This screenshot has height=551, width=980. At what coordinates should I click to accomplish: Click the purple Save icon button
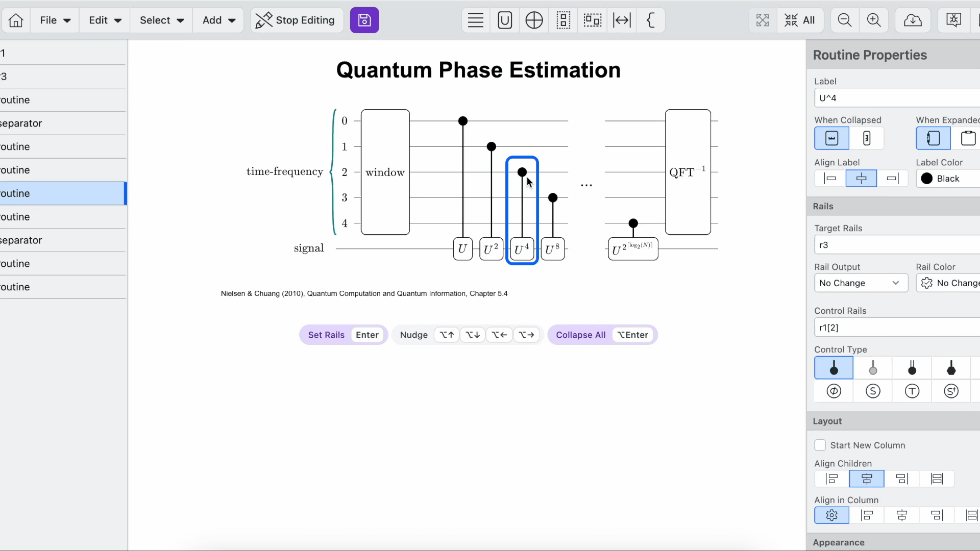(364, 20)
